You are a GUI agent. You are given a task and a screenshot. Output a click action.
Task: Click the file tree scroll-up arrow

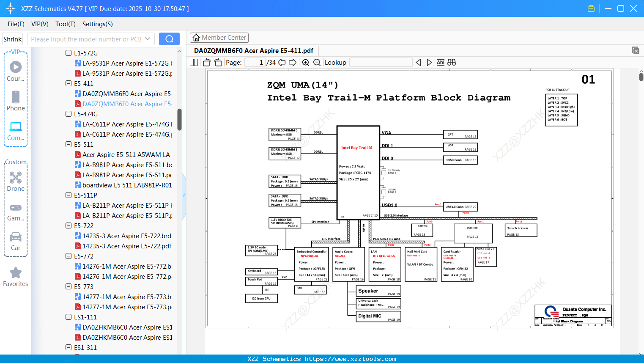pos(179,51)
